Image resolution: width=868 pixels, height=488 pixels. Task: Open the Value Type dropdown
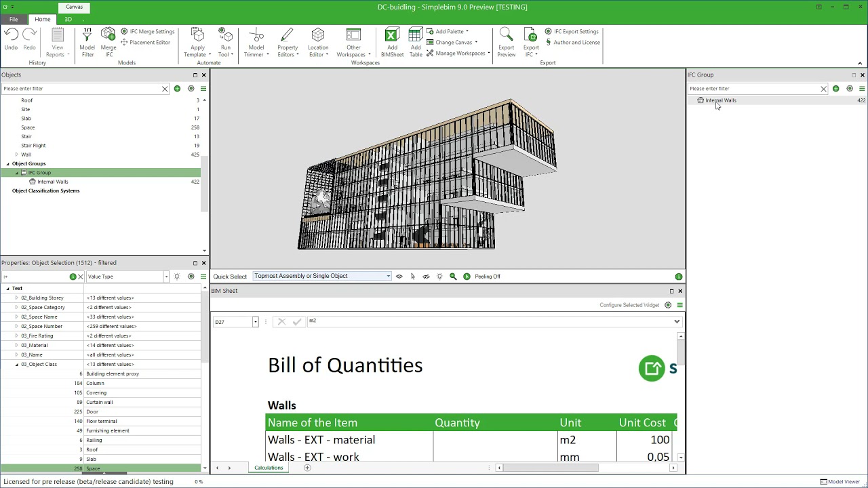coord(166,277)
